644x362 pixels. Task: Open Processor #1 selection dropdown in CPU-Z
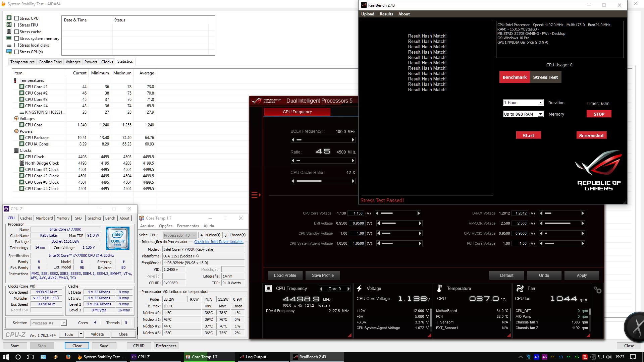coord(49,323)
